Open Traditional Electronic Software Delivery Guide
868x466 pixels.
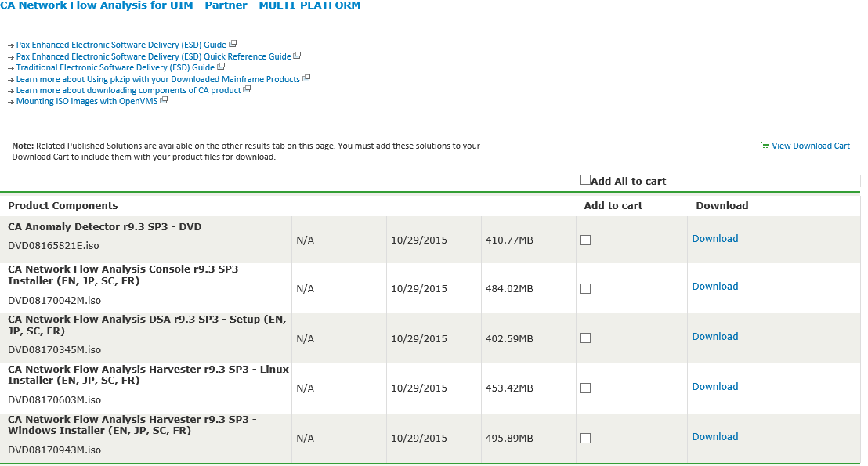[115, 67]
